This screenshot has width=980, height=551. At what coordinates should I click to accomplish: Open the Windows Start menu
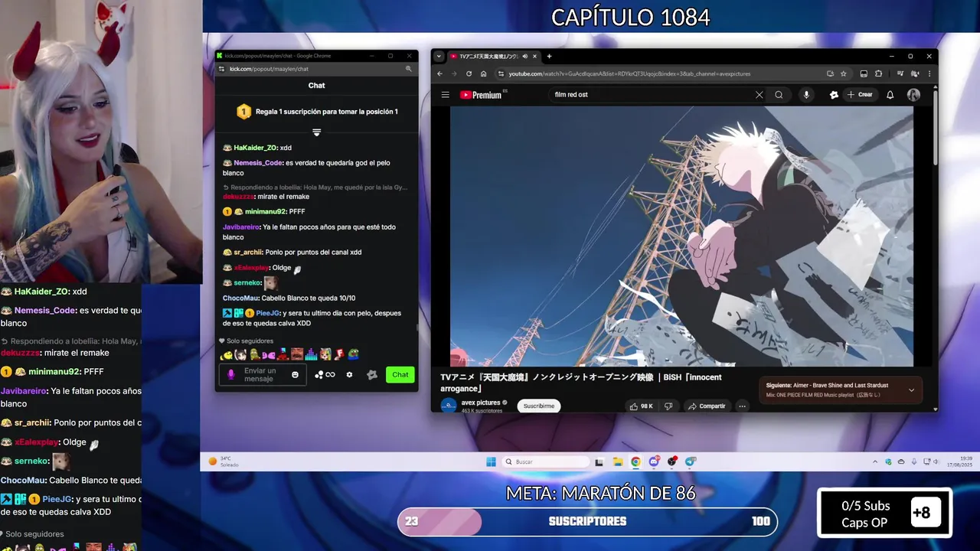click(x=491, y=461)
